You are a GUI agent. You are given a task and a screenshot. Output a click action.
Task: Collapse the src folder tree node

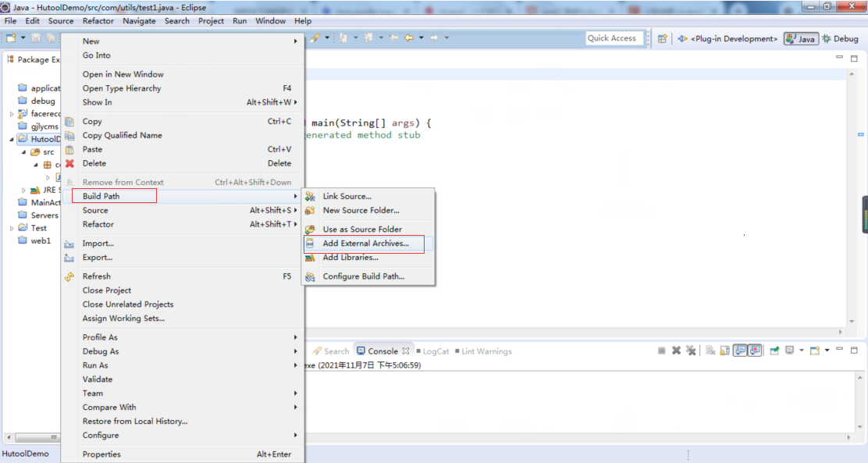(x=23, y=151)
